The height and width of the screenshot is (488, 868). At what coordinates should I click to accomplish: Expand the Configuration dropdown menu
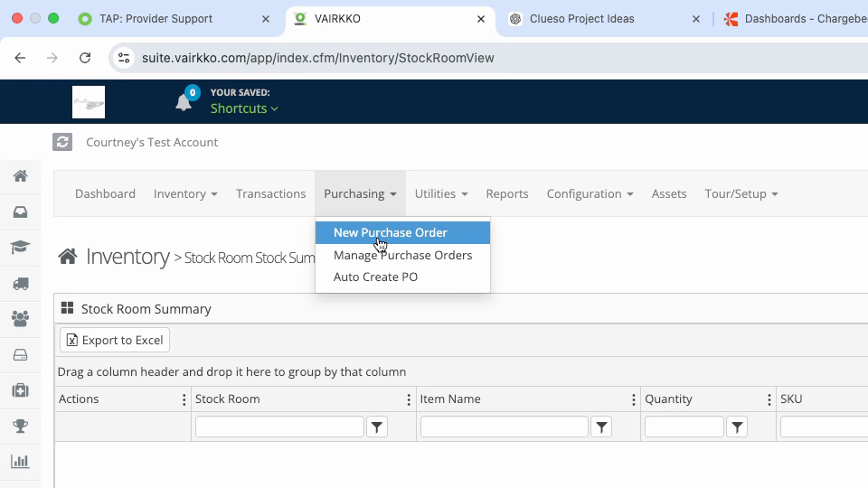pos(590,193)
